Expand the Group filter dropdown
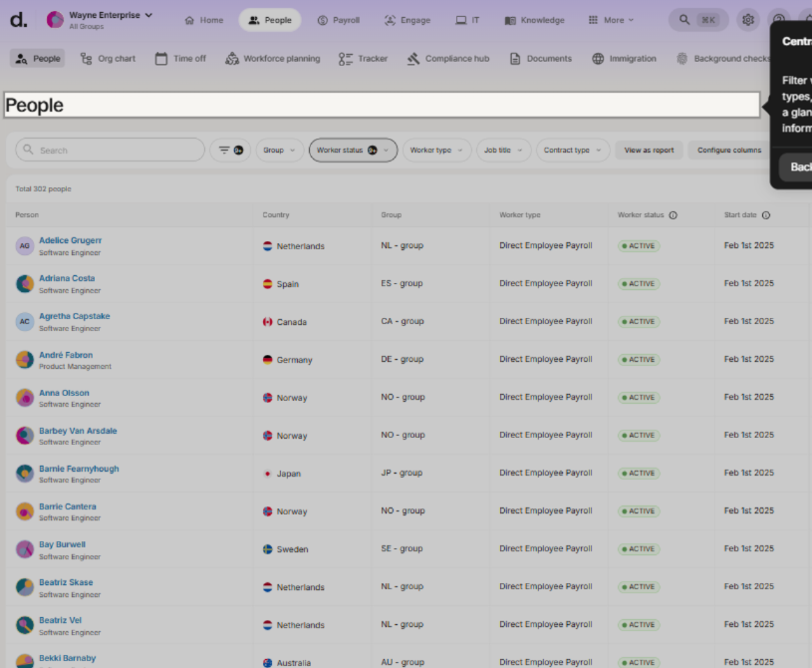 [279, 151]
